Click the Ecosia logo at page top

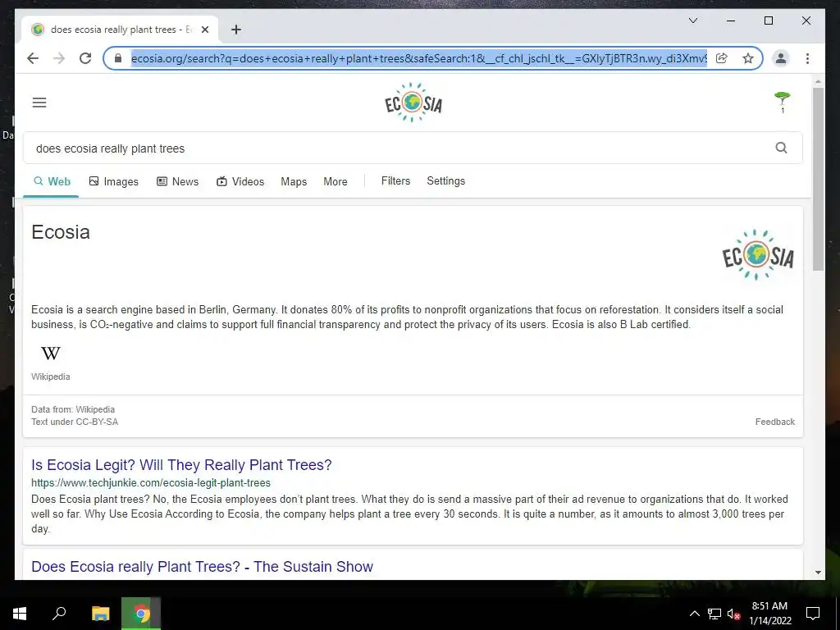pyautogui.click(x=413, y=103)
